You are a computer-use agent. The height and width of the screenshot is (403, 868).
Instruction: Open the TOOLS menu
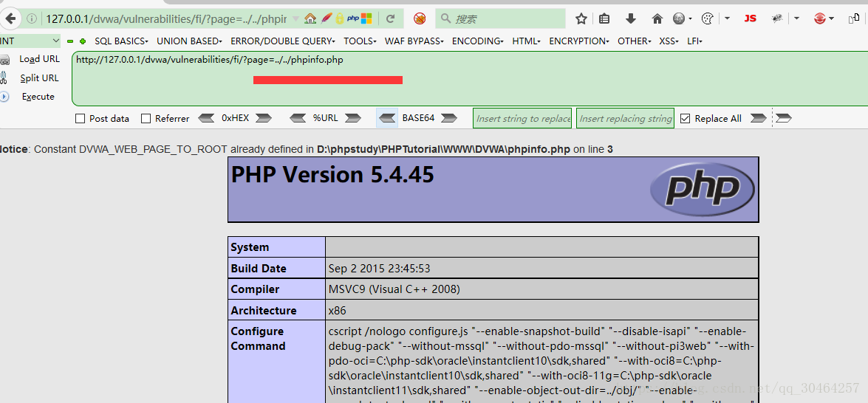[360, 41]
